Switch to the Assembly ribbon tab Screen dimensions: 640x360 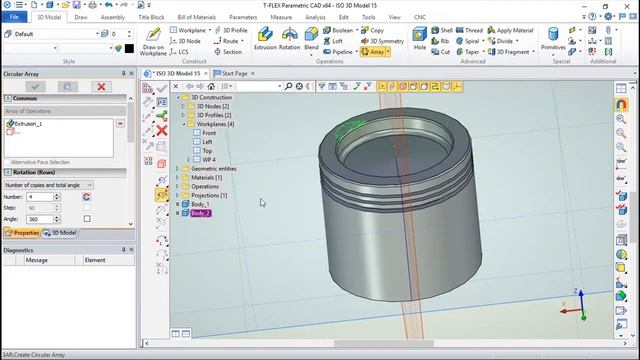[x=113, y=17]
